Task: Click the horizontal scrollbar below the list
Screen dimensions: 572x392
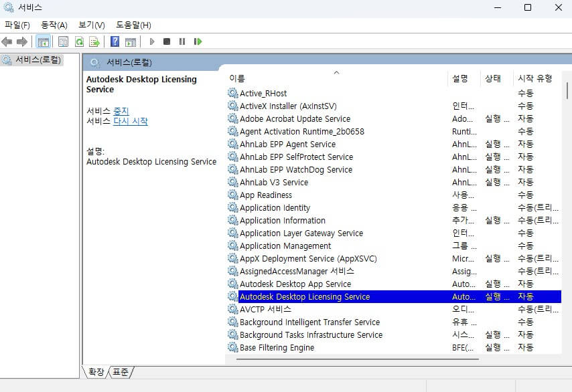Action: click(358, 359)
